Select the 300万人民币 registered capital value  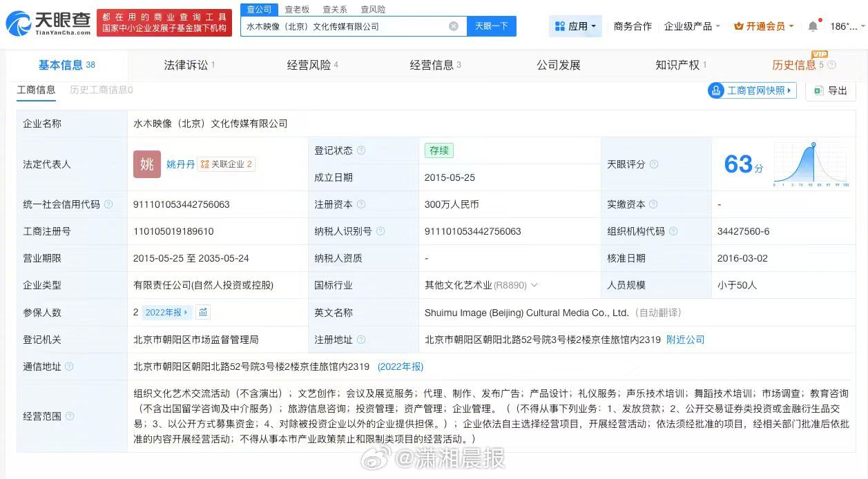(452, 204)
